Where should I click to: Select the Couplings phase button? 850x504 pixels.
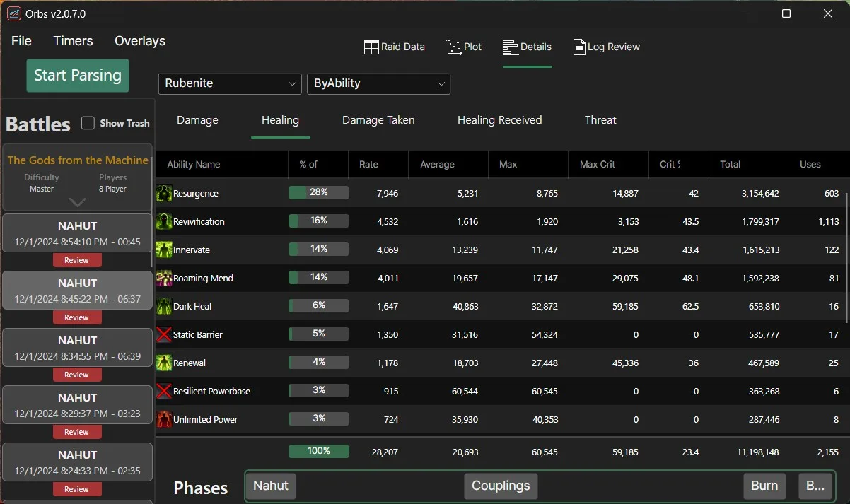pos(501,486)
